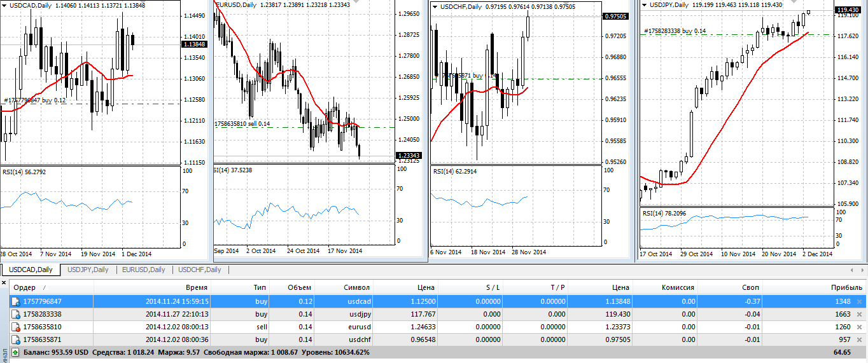Expand the USDCHF,Daily chart header triangle

(x=435, y=6)
